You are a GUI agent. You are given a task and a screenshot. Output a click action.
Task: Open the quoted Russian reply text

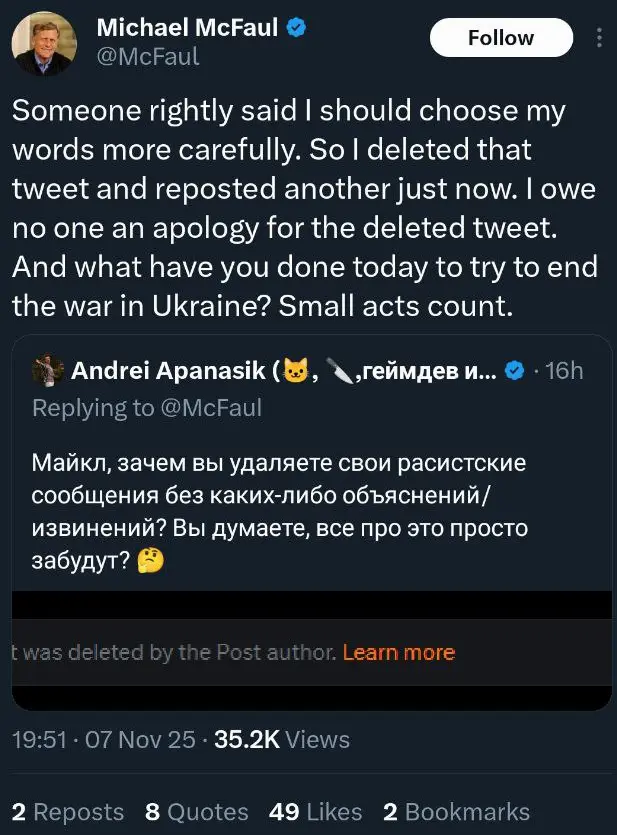(280, 510)
